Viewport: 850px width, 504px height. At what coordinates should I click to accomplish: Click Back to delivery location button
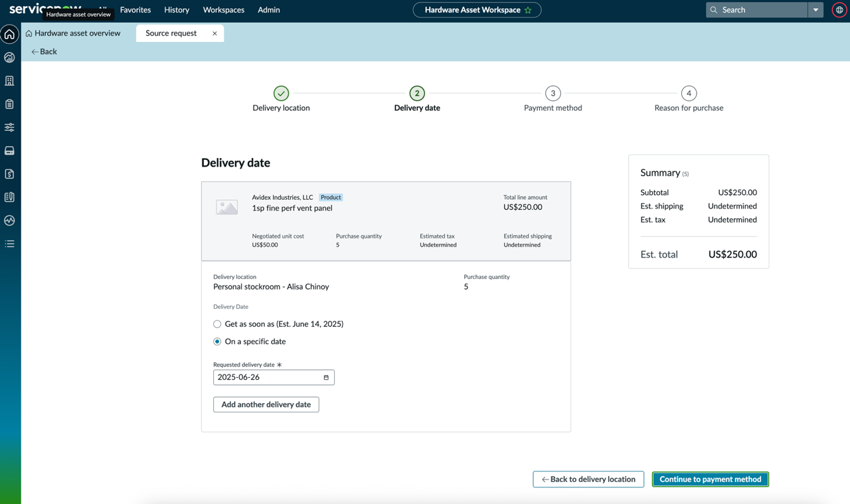click(x=588, y=479)
